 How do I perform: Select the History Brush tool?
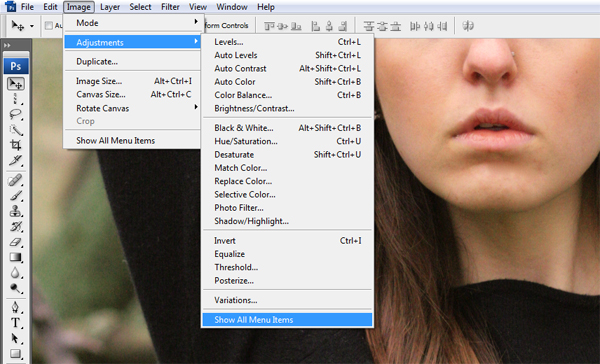(x=16, y=227)
